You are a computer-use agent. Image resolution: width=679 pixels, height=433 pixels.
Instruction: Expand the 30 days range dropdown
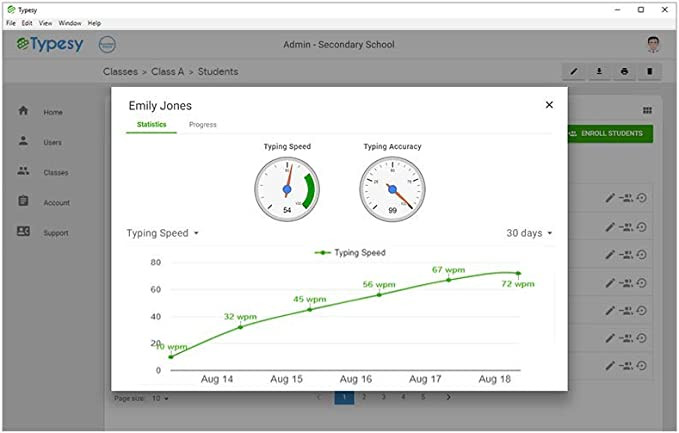tap(529, 234)
